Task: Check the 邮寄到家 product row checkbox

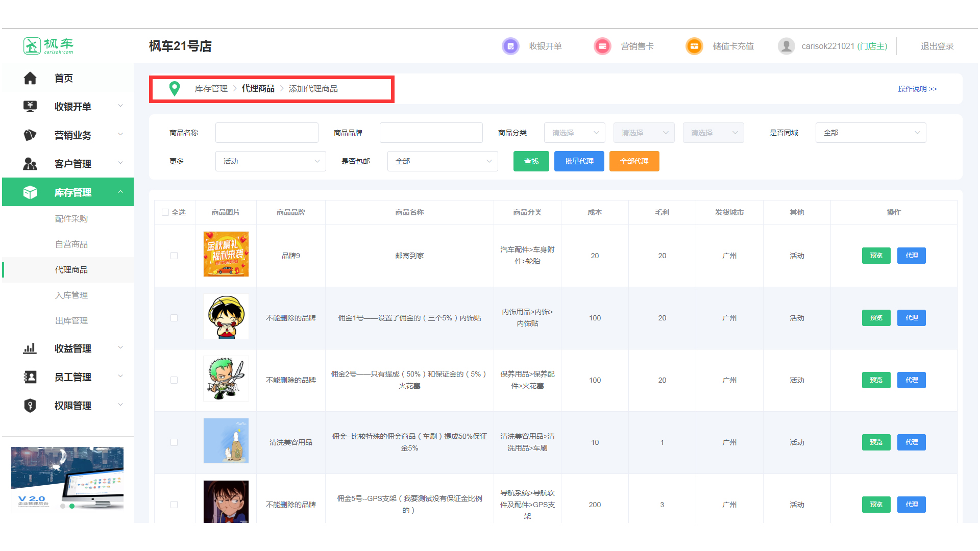Action: 174,256
